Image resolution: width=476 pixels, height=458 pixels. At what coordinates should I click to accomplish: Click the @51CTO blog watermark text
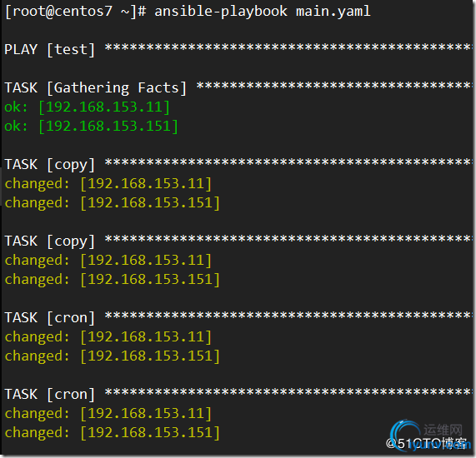coord(427,444)
